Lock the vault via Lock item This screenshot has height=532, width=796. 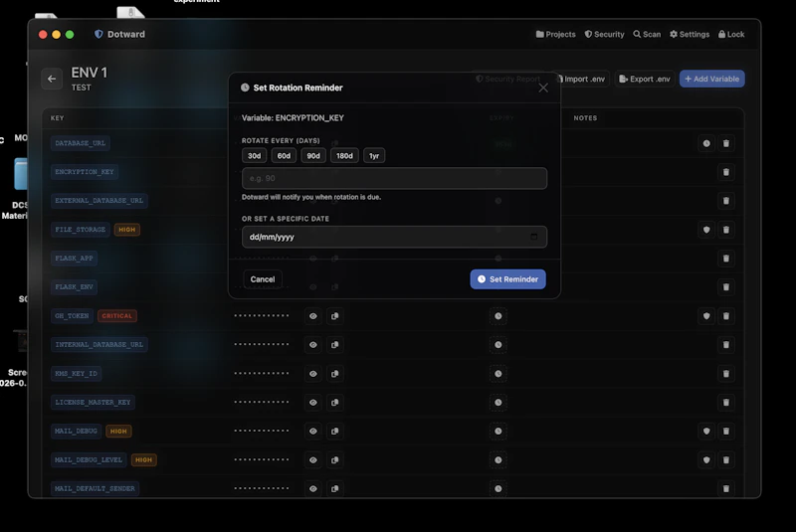click(x=731, y=34)
